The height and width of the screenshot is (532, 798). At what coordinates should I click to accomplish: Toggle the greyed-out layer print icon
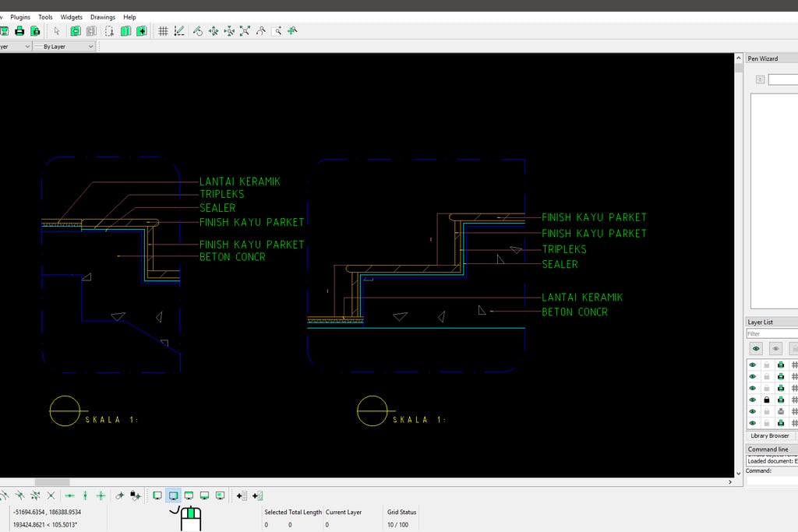tap(781, 411)
